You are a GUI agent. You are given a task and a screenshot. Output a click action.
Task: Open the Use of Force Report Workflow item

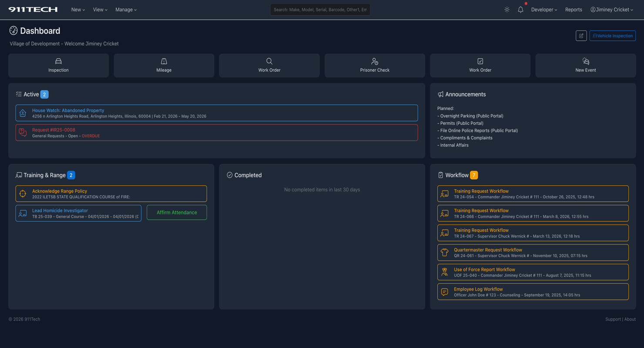(x=484, y=270)
